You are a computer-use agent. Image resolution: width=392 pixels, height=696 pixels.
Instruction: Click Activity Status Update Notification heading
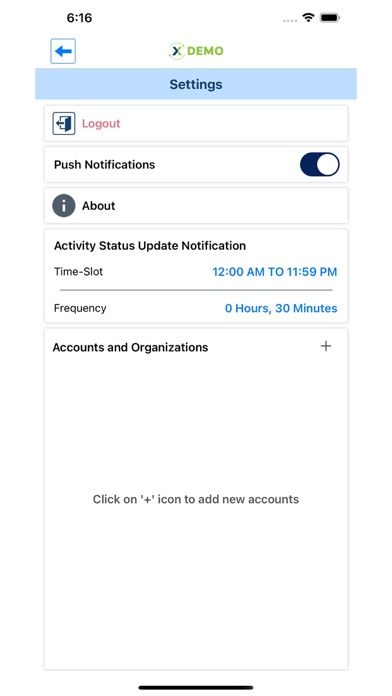(x=150, y=246)
